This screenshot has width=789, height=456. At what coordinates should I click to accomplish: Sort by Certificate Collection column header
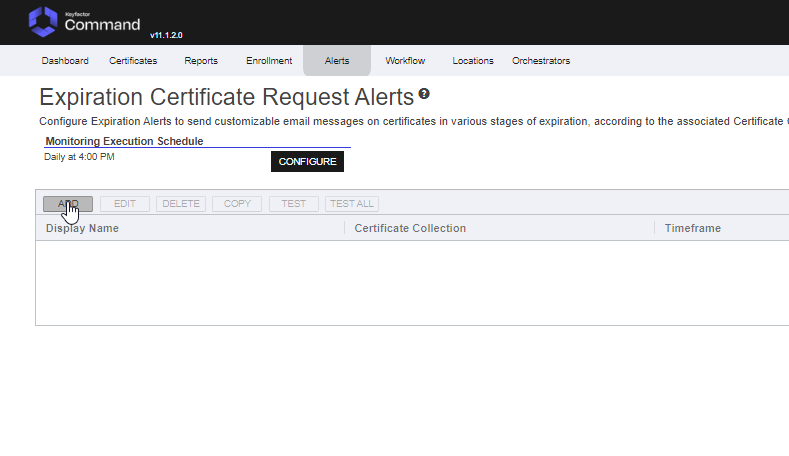(410, 228)
